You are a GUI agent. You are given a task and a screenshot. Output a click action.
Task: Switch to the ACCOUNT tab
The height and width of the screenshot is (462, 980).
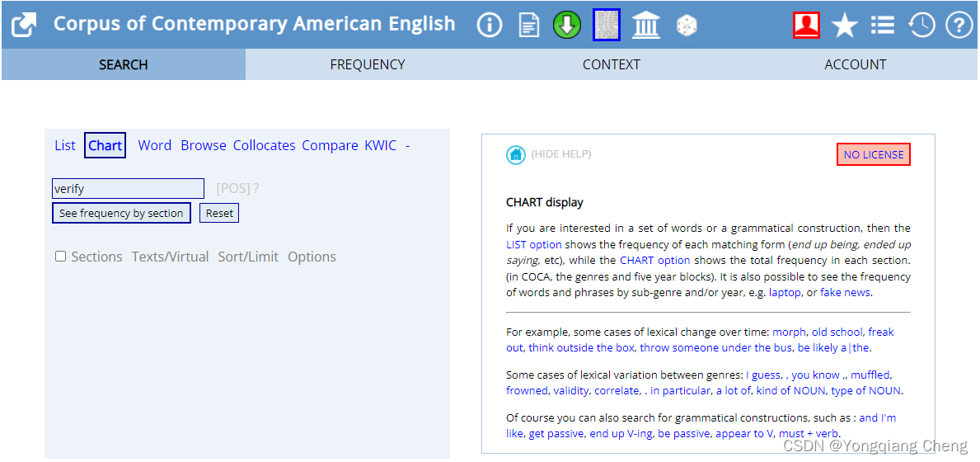(x=855, y=64)
